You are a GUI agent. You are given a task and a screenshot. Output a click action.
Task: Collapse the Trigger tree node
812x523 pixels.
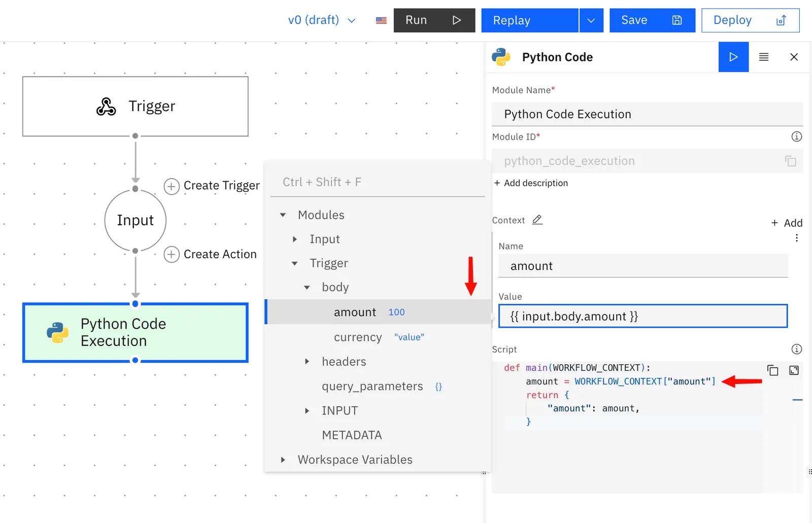coord(295,263)
